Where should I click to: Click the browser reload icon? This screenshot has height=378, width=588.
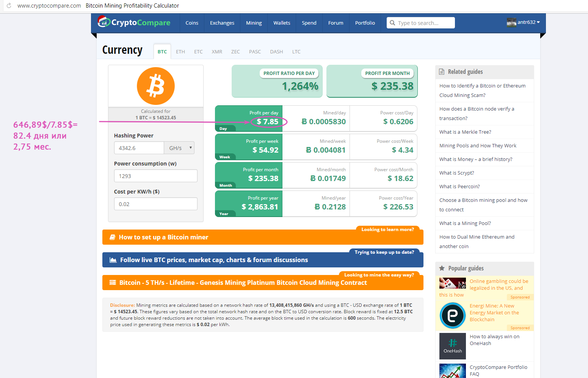9,6
